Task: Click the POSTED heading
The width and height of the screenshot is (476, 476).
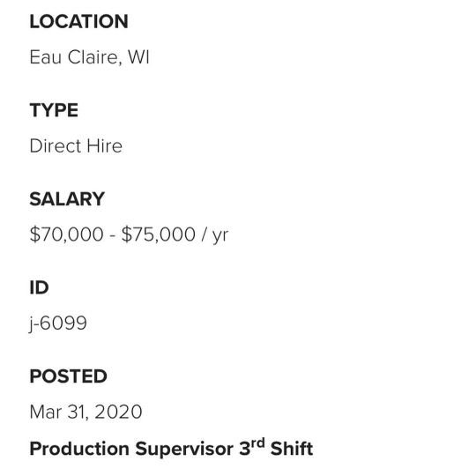Action: (68, 376)
